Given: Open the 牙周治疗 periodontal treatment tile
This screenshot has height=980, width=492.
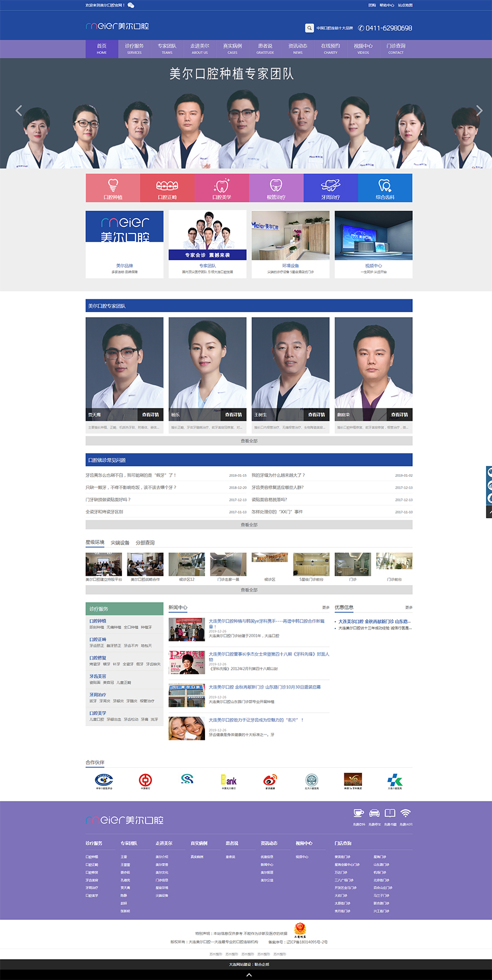Looking at the screenshot, I should [x=331, y=188].
